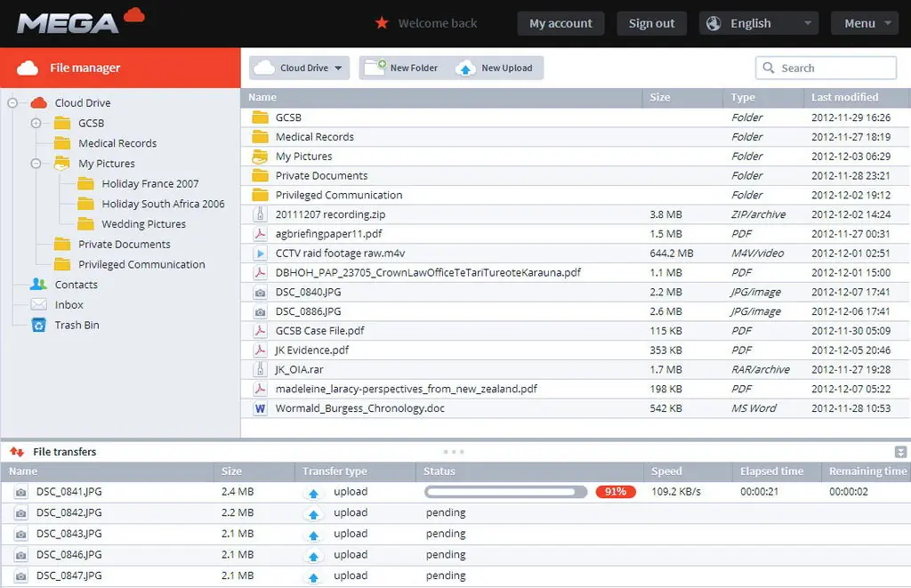Open the Cloud Drive breadcrumb dropdown

(299, 67)
